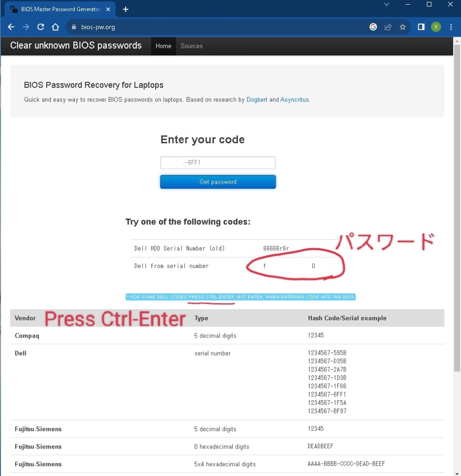Select the 1234567-2A7B example serial
The width and height of the screenshot is (461, 476).
(x=327, y=370)
